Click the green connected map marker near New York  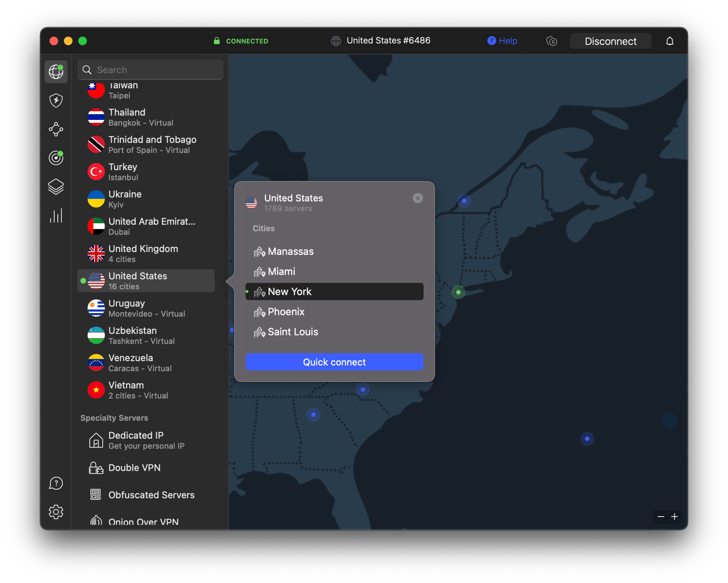458,292
